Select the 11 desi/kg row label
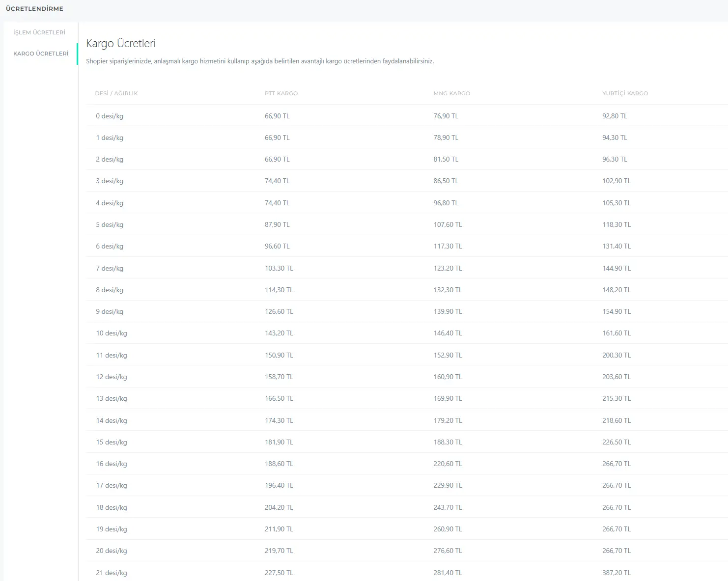Screen dimensions: 728x581 [112, 356]
